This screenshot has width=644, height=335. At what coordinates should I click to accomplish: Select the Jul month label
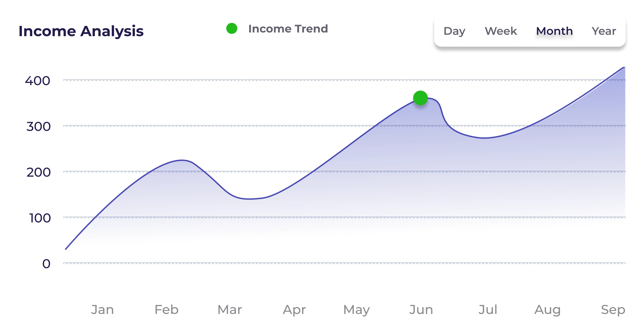tap(488, 310)
